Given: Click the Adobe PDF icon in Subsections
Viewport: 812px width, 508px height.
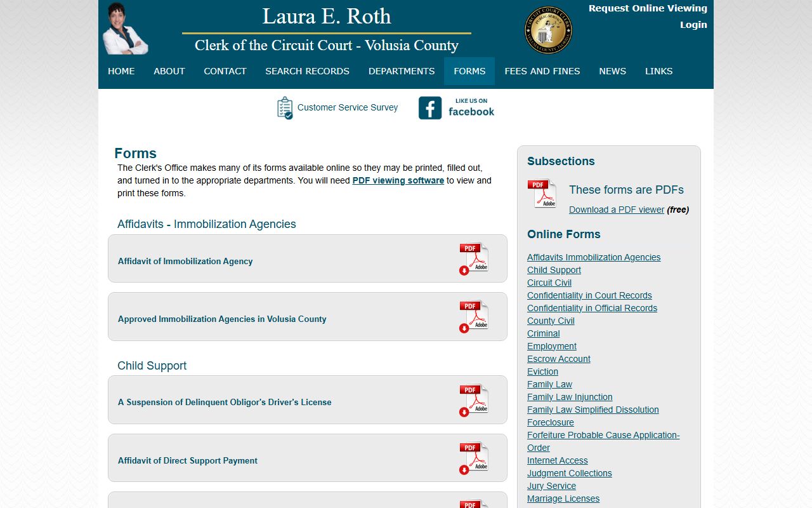Looking at the screenshot, I should [x=542, y=194].
